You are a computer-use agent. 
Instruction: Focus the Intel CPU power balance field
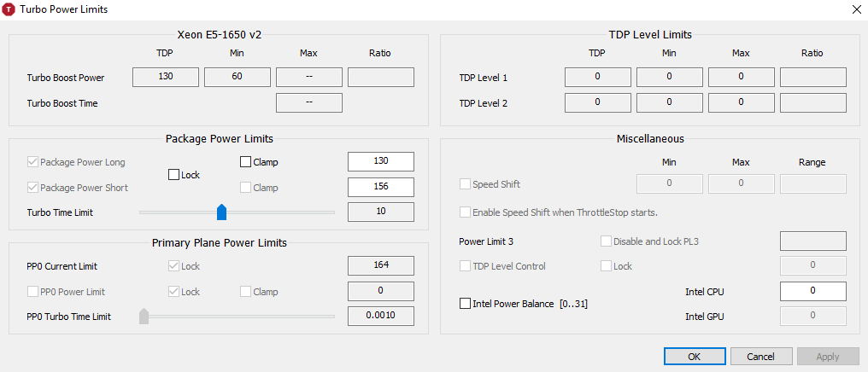(x=812, y=291)
